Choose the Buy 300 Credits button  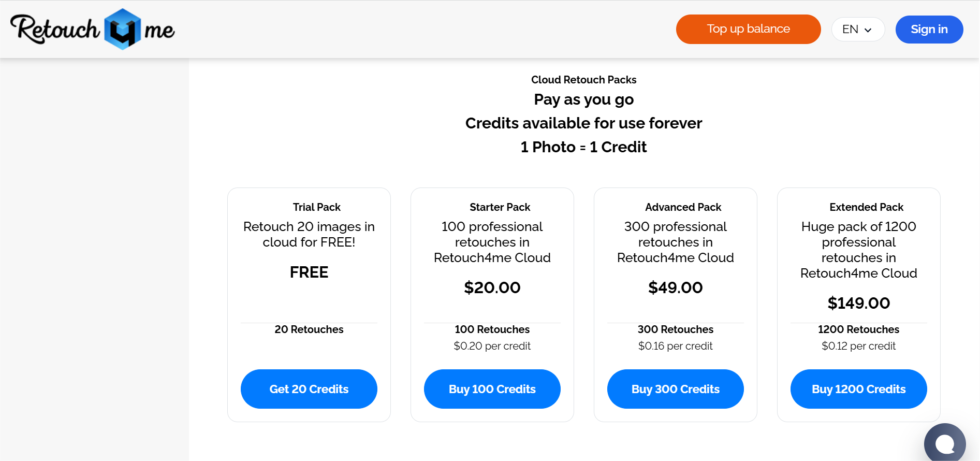coord(675,389)
